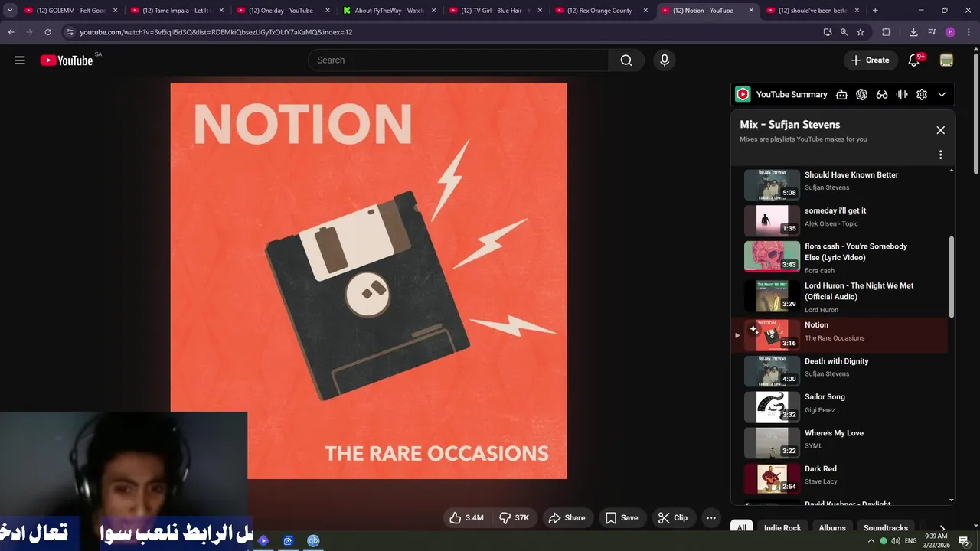Click the ChatGPT icon in YouTube Summary
The width and height of the screenshot is (980, 551).
(x=861, y=94)
